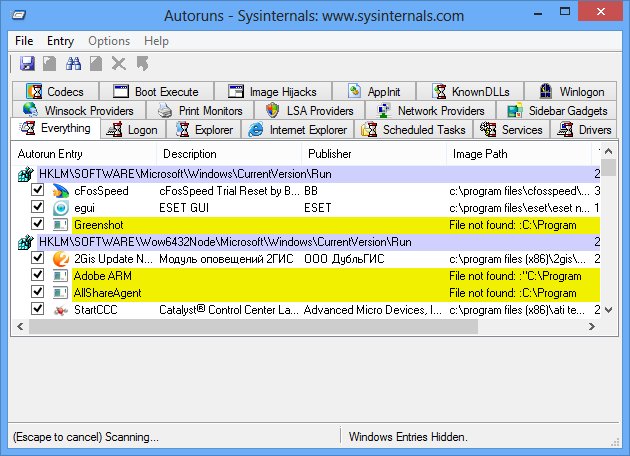Click the '(Escape to cancel) Scanning...' status text
Screen dimensions: 630x456
point(86,437)
